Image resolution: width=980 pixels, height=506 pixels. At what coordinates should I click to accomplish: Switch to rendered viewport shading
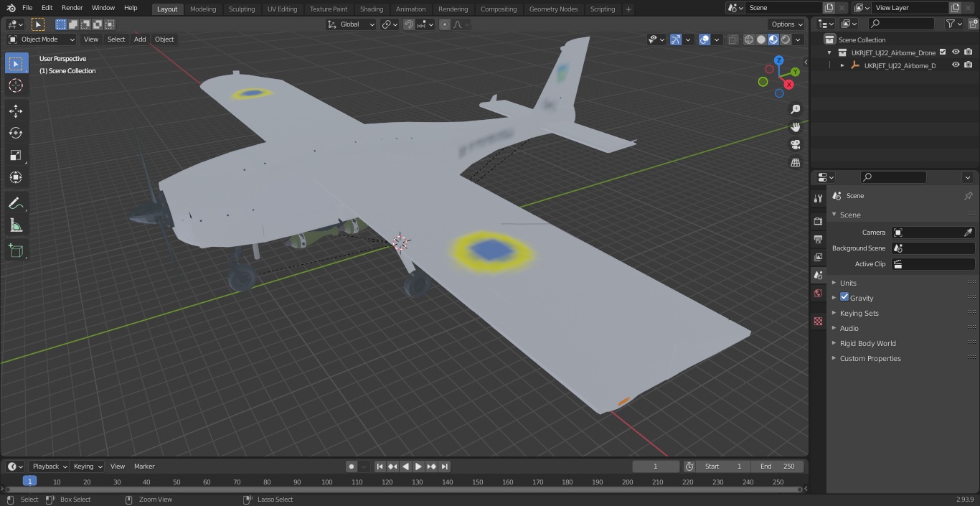tap(786, 39)
